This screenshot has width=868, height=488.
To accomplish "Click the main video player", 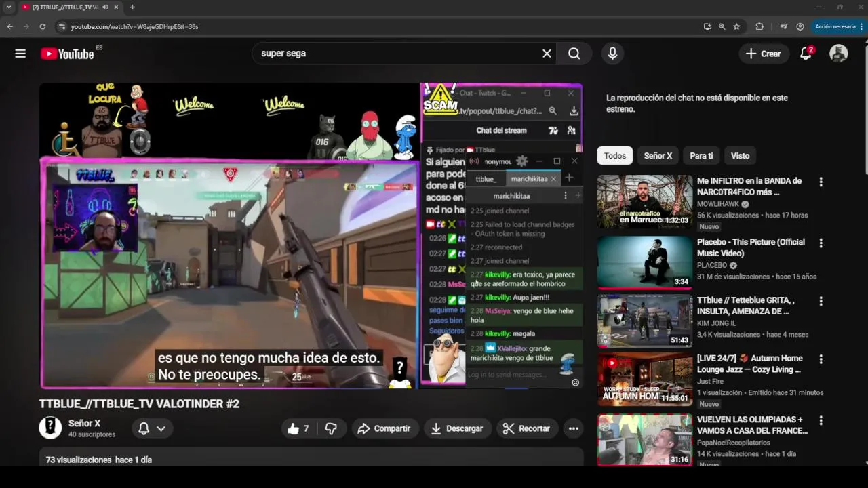I will pyautogui.click(x=311, y=236).
